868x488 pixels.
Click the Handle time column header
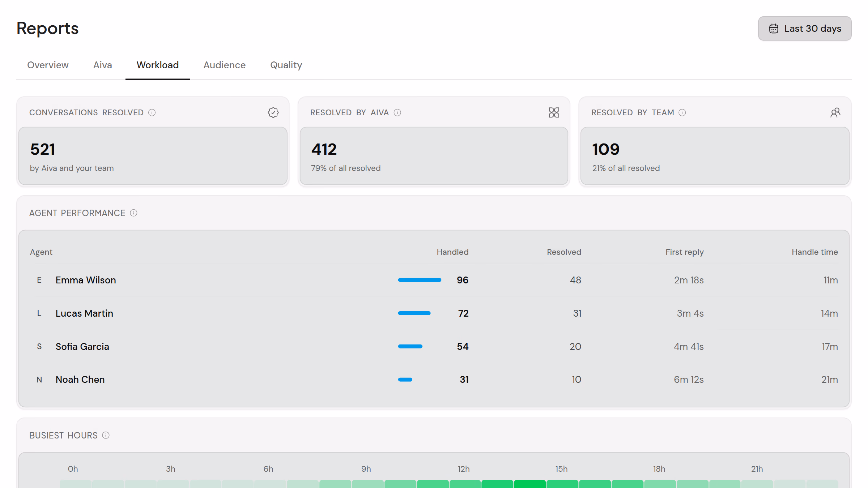coord(814,252)
